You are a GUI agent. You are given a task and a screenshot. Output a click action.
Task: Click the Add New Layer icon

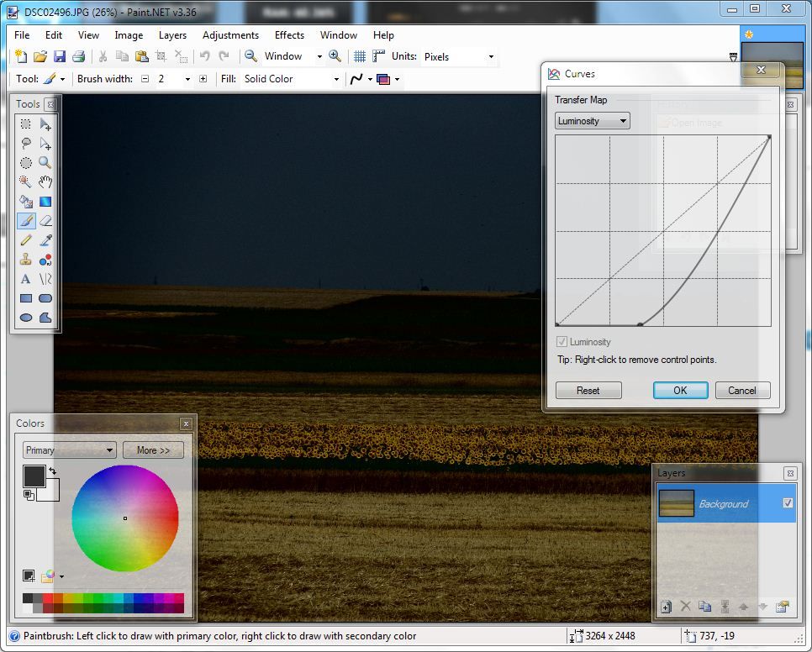pyautogui.click(x=666, y=607)
